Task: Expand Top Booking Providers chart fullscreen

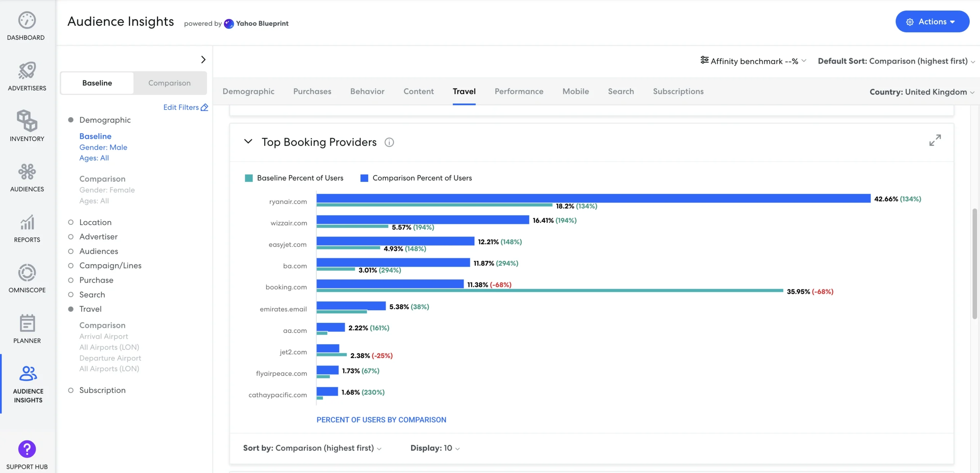Action: [935, 140]
